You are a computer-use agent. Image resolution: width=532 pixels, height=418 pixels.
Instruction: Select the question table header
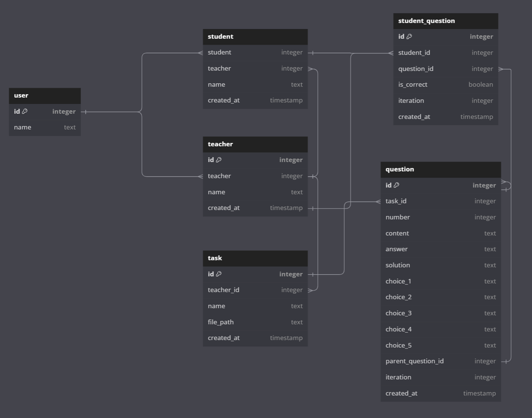click(x=440, y=169)
